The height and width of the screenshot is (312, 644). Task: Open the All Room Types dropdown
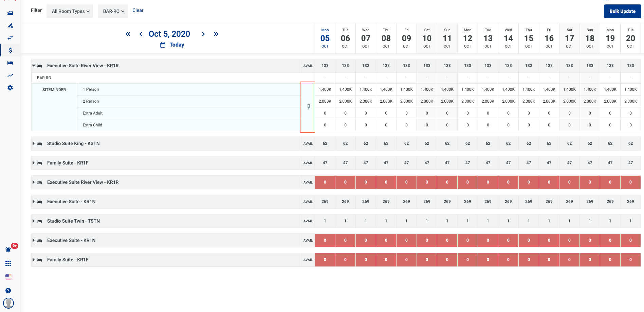pyautogui.click(x=70, y=11)
